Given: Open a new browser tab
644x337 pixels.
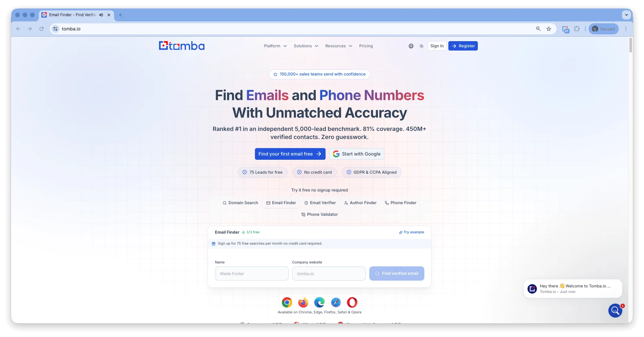Looking at the screenshot, I should pos(121,15).
